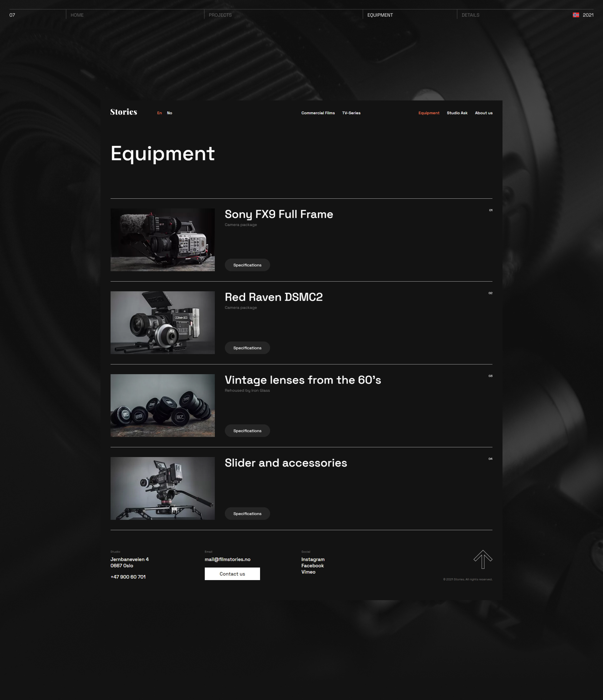Click the scroll-to-top arrow icon
This screenshot has height=700, width=603.
point(483,559)
